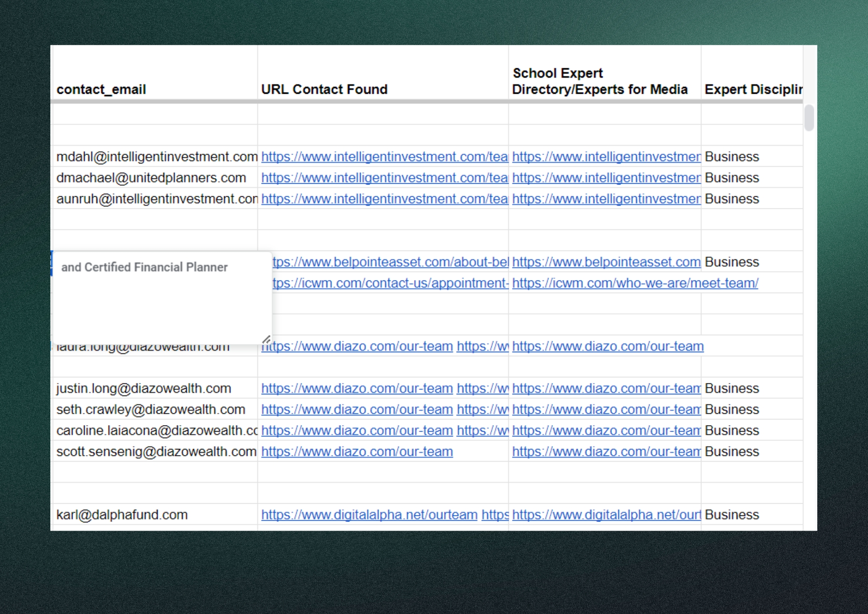This screenshot has width=868, height=614.
Task: Open the icwm.com meet-team link
Action: 635,283
